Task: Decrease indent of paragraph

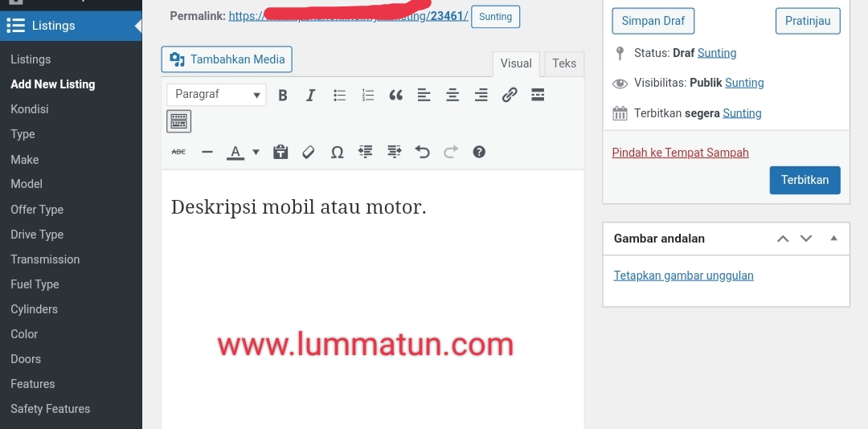Action: click(366, 152)
